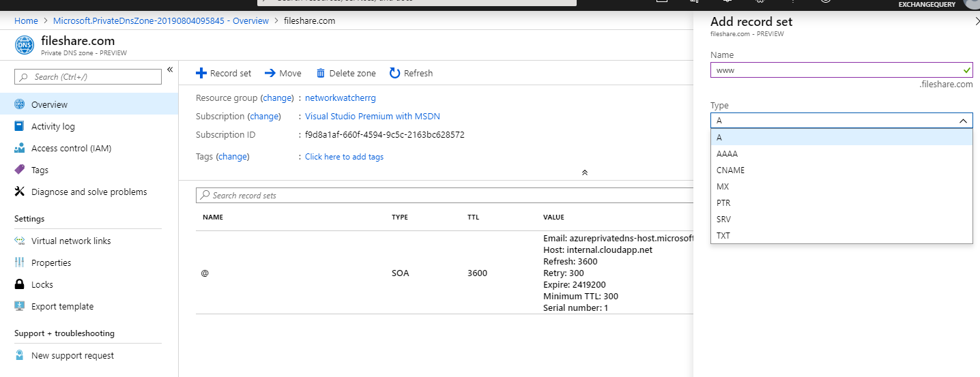Click the Search record sets box
This screenshot has width=980, height=377.
tap(444, 196)
